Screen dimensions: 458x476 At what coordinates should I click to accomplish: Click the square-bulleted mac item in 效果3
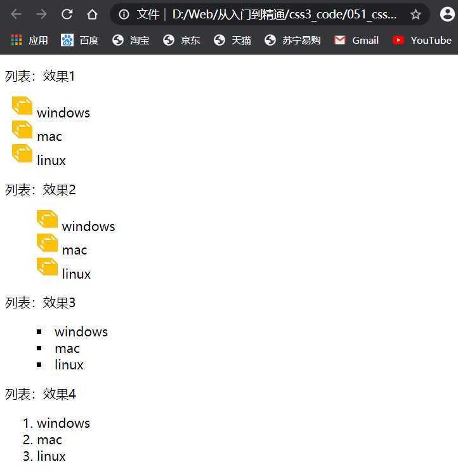click(67, 348)
